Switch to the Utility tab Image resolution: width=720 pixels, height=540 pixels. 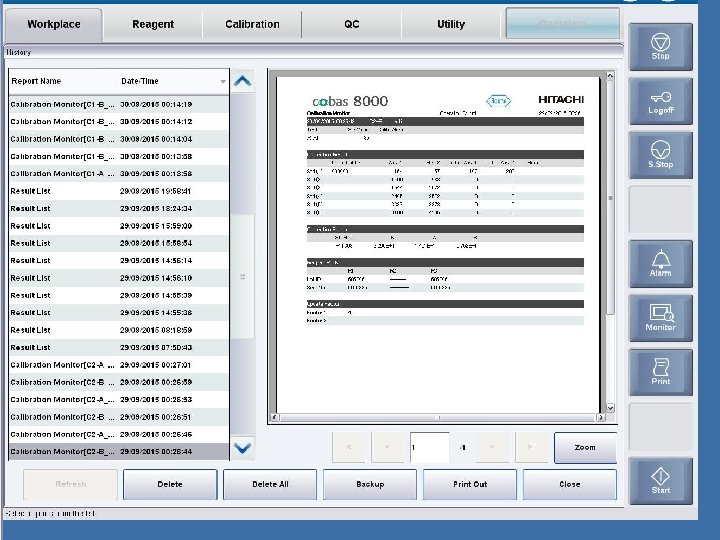point(451,24)
